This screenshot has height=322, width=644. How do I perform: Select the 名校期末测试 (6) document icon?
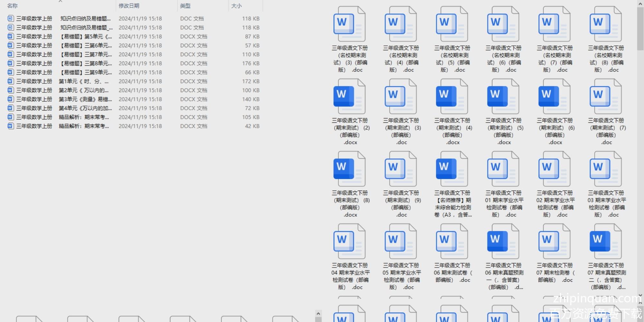tap(503, 24)
